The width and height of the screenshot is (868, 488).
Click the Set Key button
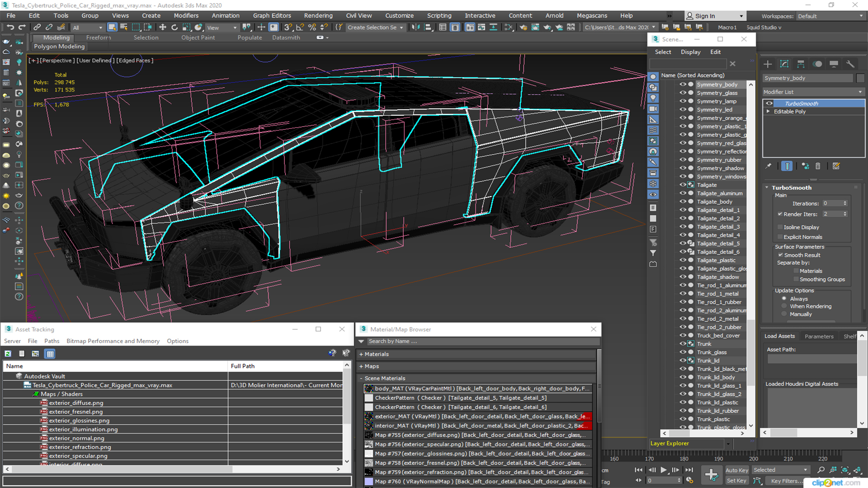(x=736, y=481)
